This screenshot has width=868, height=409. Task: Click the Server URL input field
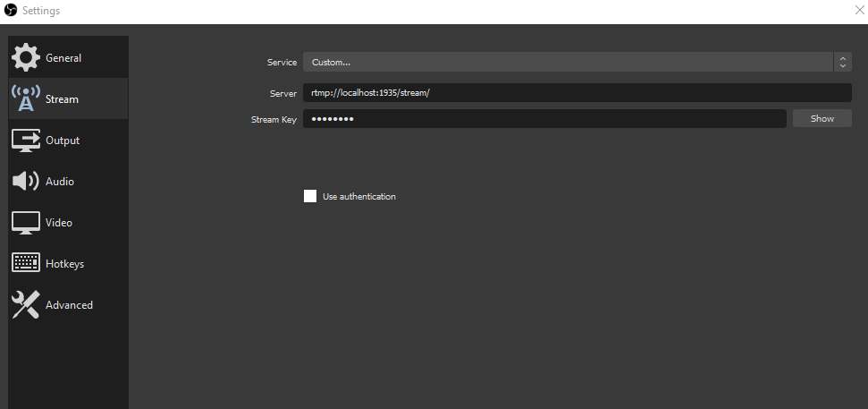[x=577, y=92]
